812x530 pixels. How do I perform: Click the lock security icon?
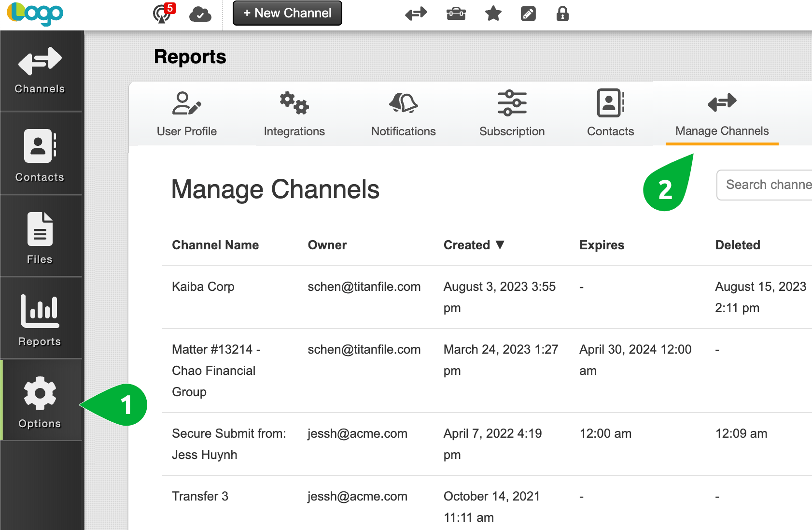tap(562, 14)
